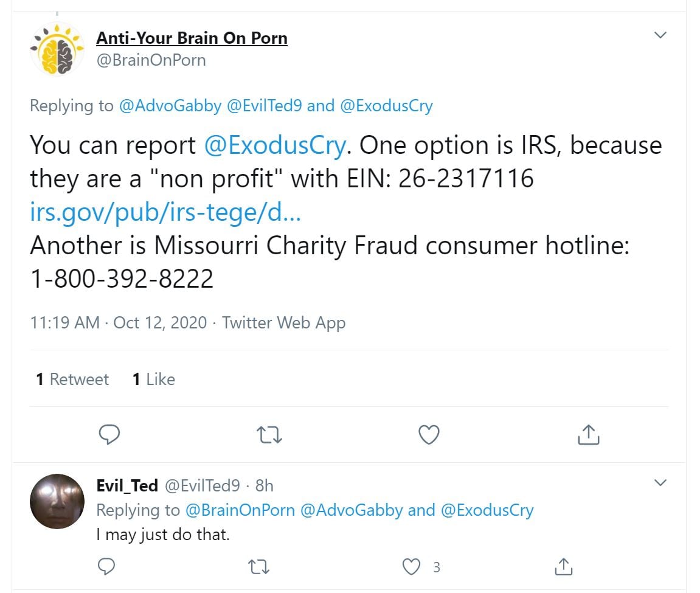Screen dimensions: 700x593
Task: Expand main tweet options chevron
Action: click(x=660, y=35)
